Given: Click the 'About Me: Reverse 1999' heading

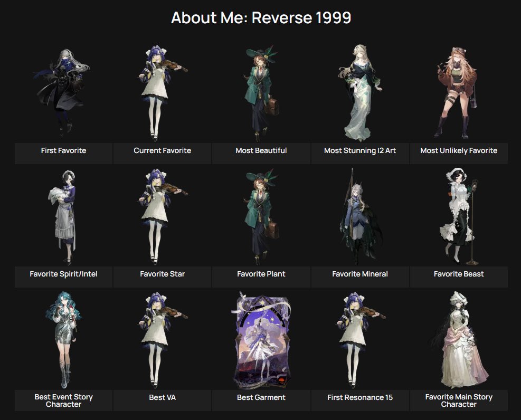Looking at the screenshot, I should pos(261,17).
